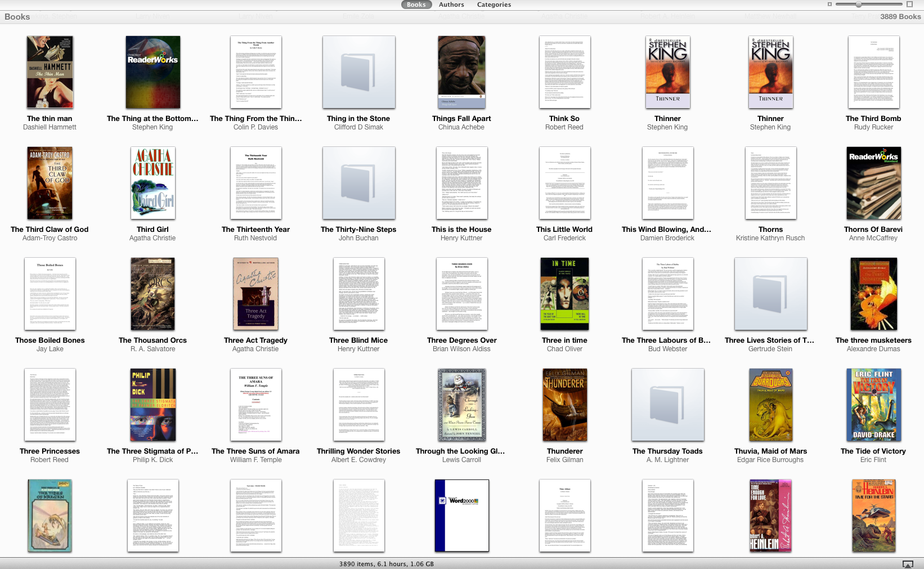Click the '3890 items, 6.1 hours, 1.06 GB' status text
Image resolution: width=924 pixels, height=569 pixels.
coord(387,564)
